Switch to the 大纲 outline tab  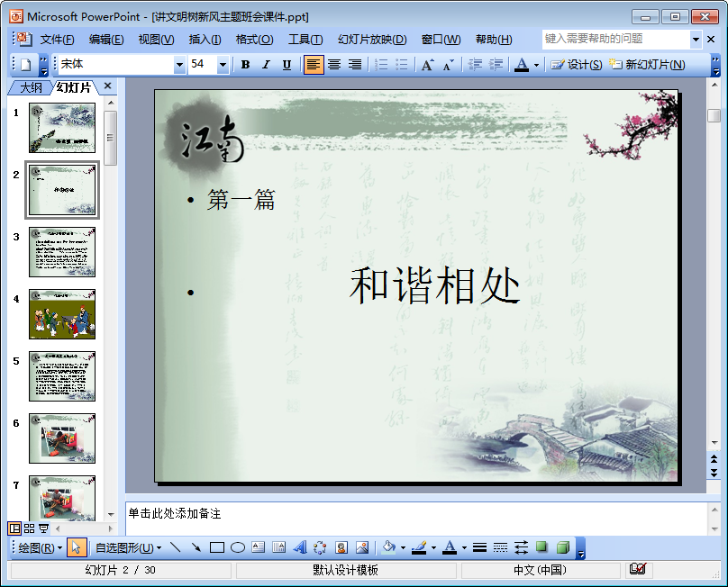pyautogui.click(x=31, y=87)
